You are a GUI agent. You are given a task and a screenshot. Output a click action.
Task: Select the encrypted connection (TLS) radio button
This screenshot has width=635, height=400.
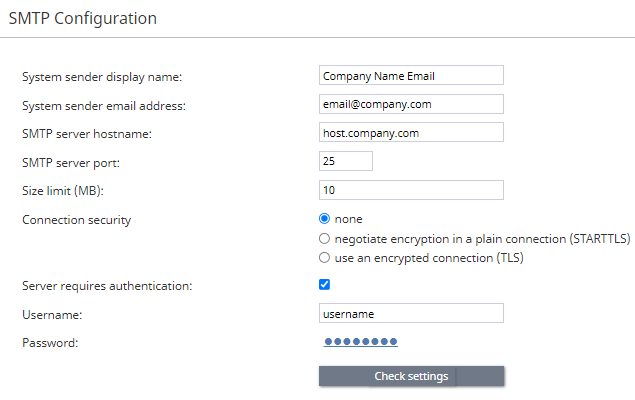click(x=324, y=257)
